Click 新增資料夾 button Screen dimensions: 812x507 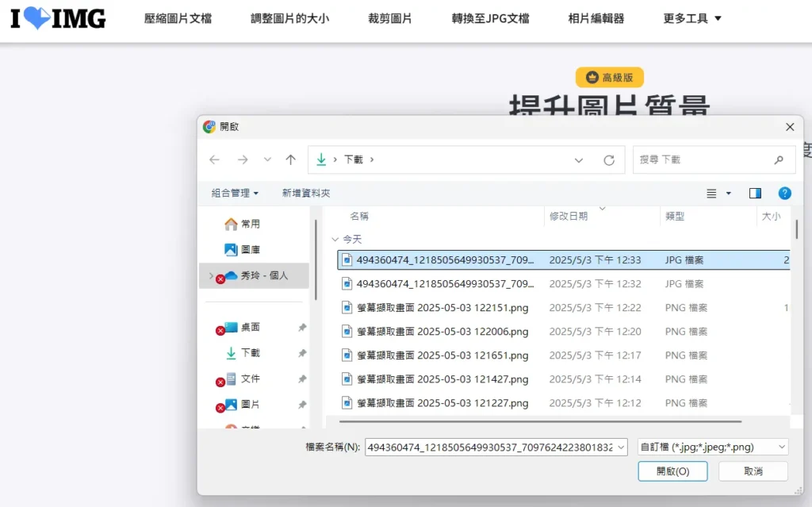click(x=306, y=193)
